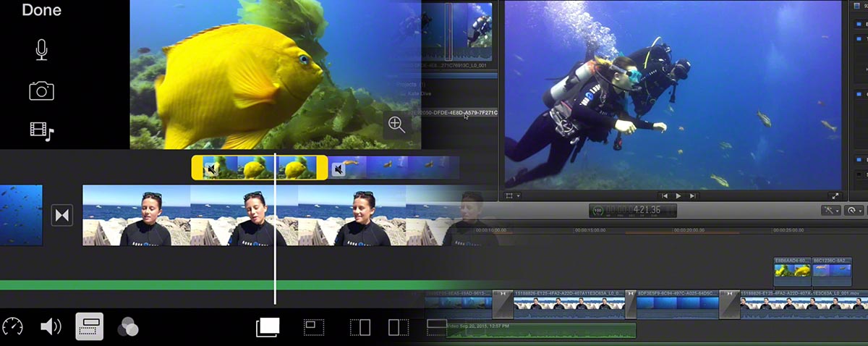Open the film and music media library
This screenshot has width=868, height=346.
(x=42, y=130)
